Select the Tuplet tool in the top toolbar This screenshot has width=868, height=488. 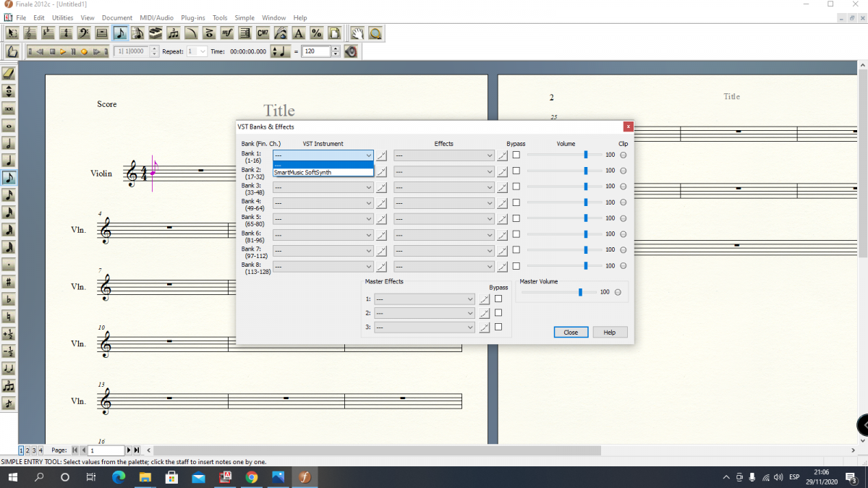174,33
